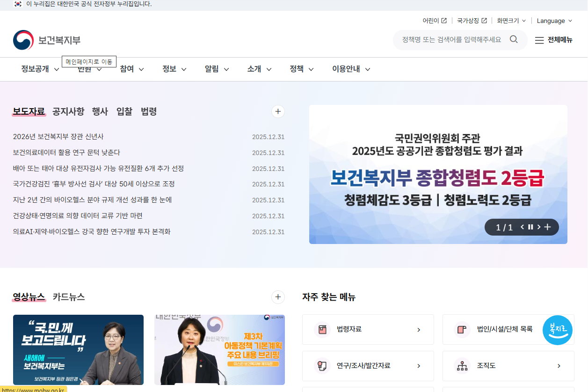Open the blue 복지로 circular badge

tap(557, 330)
